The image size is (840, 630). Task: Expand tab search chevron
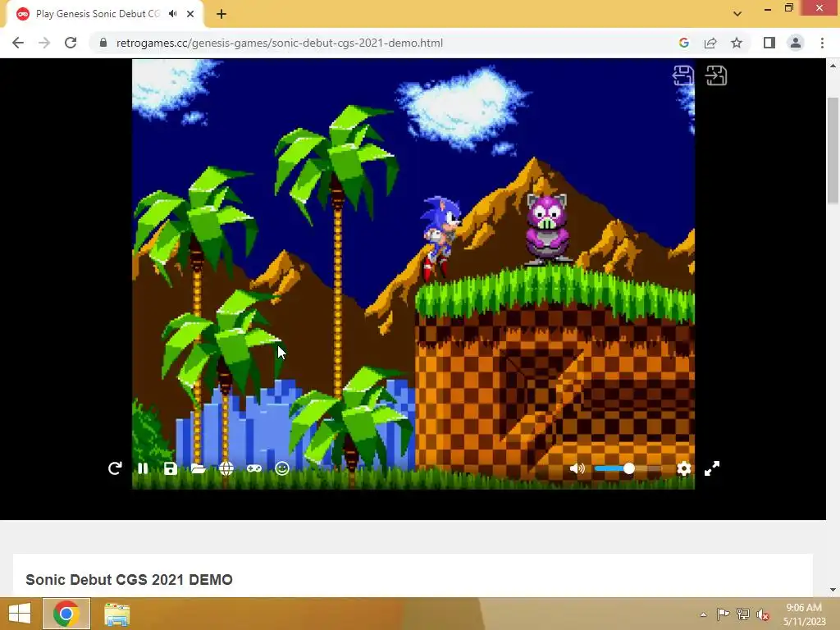click(x=737, y=14)
